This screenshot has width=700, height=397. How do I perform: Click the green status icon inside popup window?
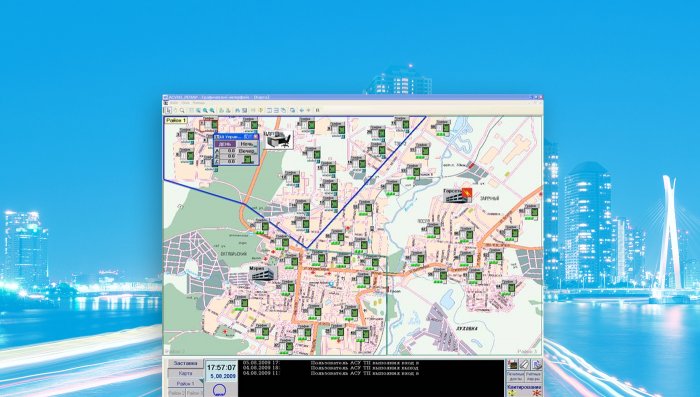pyautogui.click(x=247, y=159)
